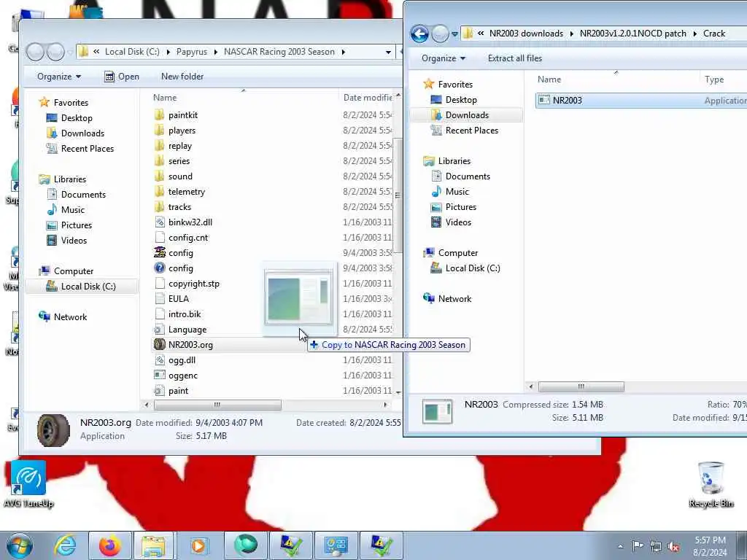This screenshot has width=747, height=560.
Task: Launch Firefox from taskbar
Action: pyautogui.click(x=110, y=545)
